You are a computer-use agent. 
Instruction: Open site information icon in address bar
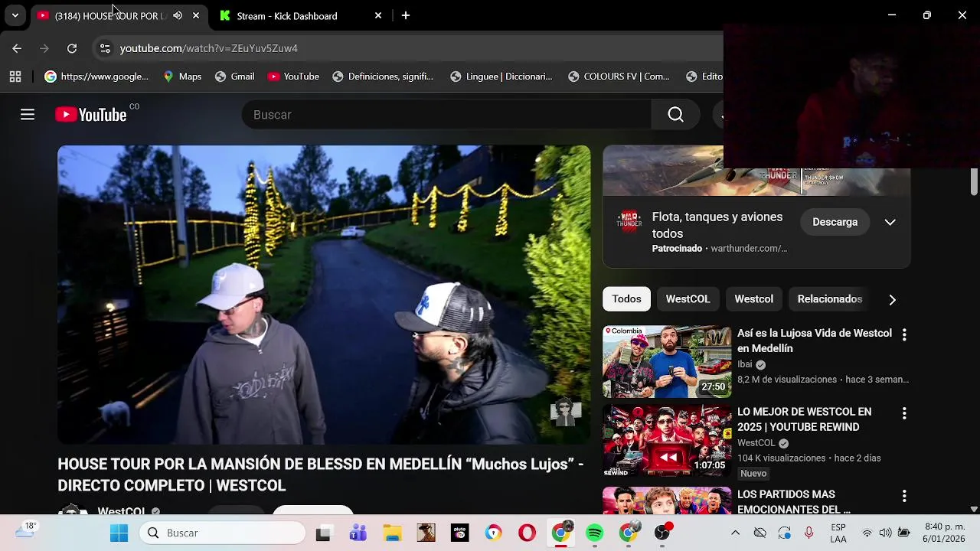point(105,48)
